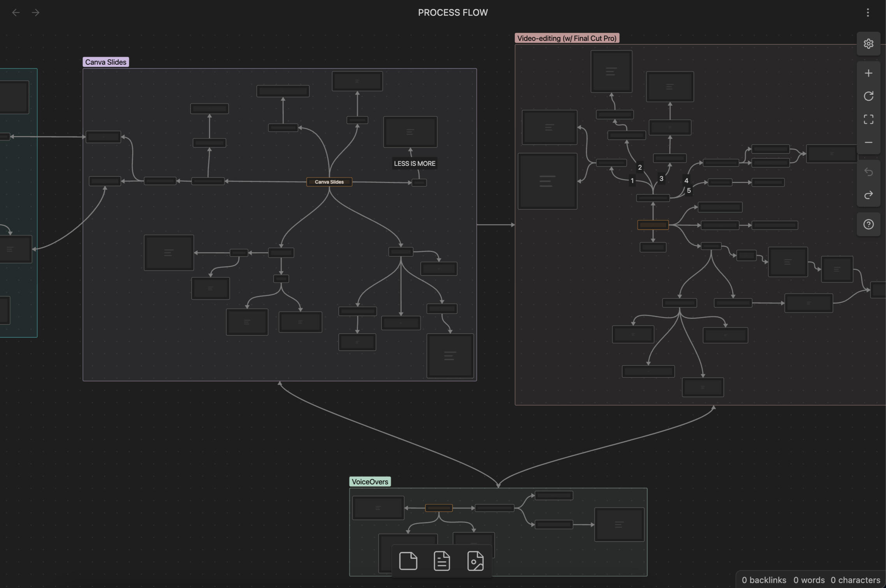The height and width of the screenshot is (588, 886).
Task: Add note from vault document icon
Action: (441, 561)
